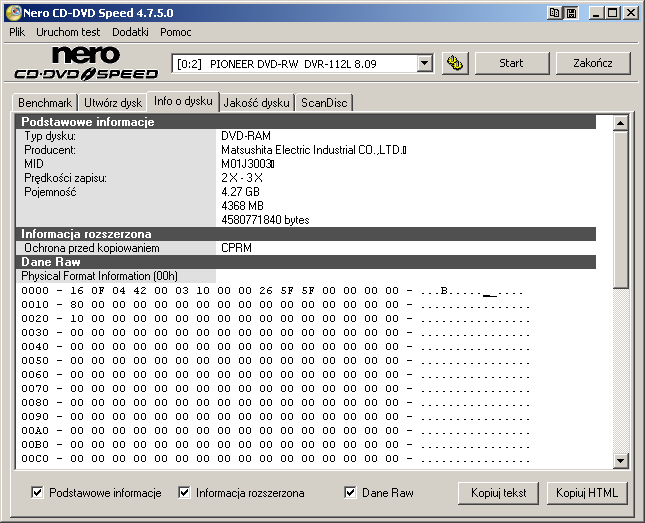Click the Physical Format Information (00h) label
645x523 pixels.
point(99,276)
